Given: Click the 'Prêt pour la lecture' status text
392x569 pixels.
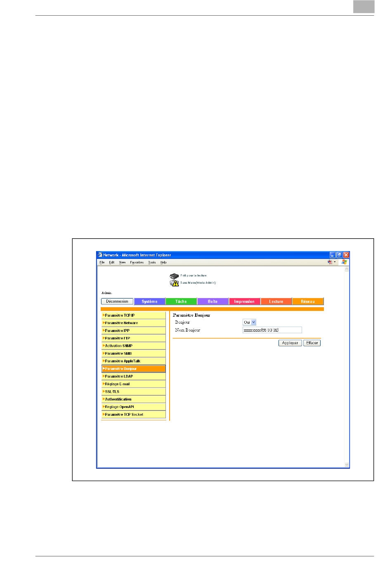Looking at the screenshot, I should click(194, 276).
